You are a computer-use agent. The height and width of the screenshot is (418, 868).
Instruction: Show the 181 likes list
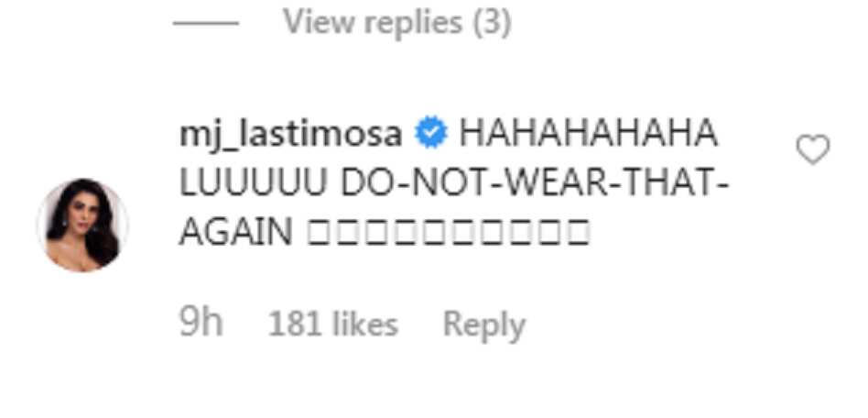click(x=332, y=324)
